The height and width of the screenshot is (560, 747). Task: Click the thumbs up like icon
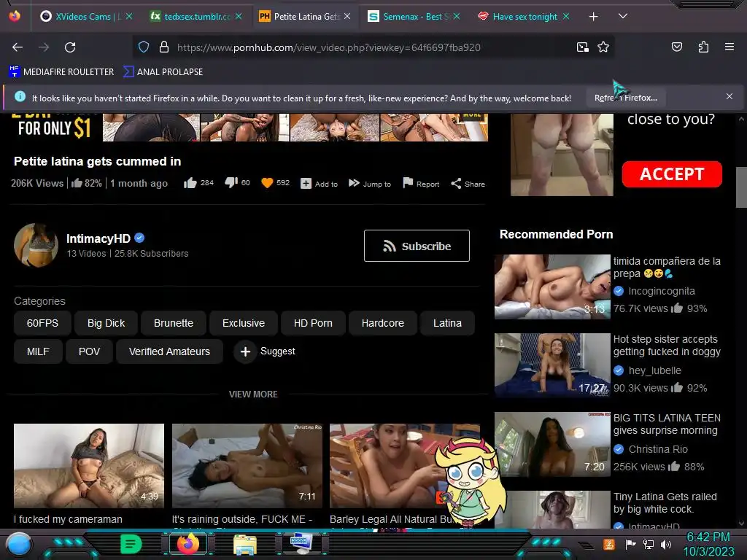(190, 183)
